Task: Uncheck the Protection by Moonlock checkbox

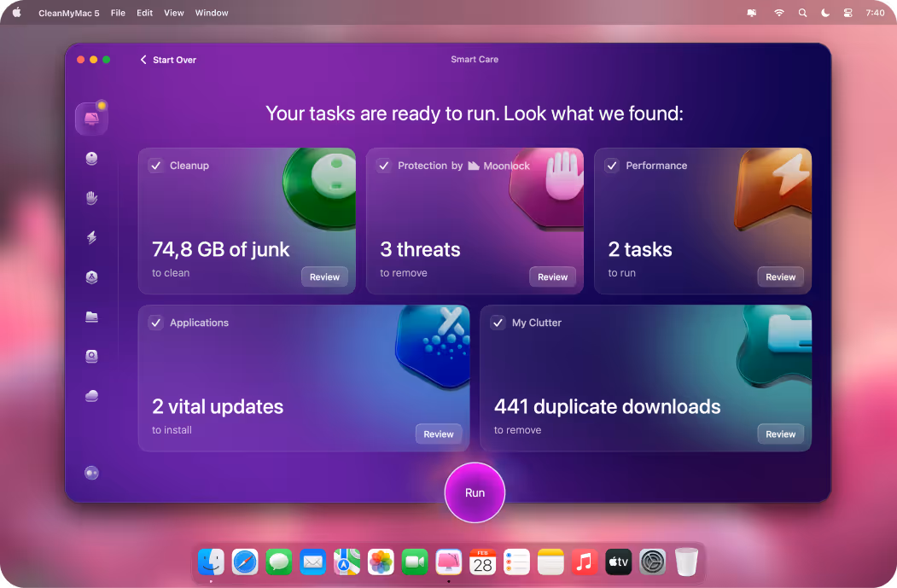Action: click(x=384, y=166)
